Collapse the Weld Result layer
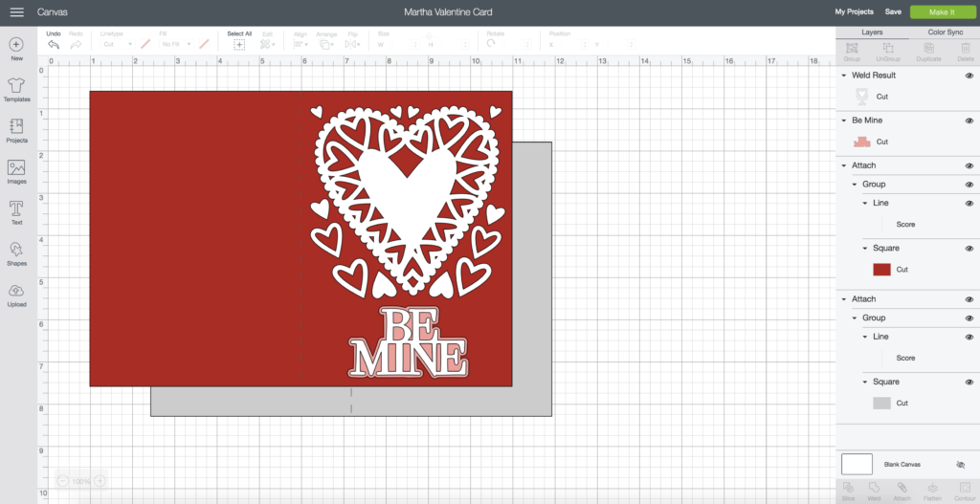This screenshot has height=504, width=980. 844,76
